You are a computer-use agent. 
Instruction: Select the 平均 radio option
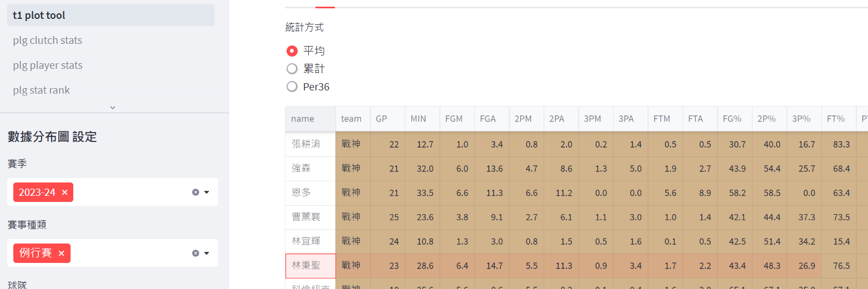click(292, 51)
